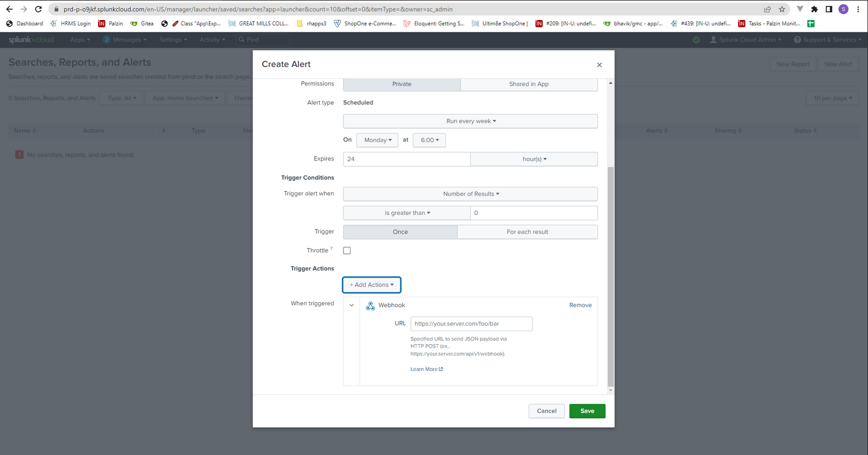868x455 pixels.
Task: Open the Run every week schedule dropdown
Action: 470,121
